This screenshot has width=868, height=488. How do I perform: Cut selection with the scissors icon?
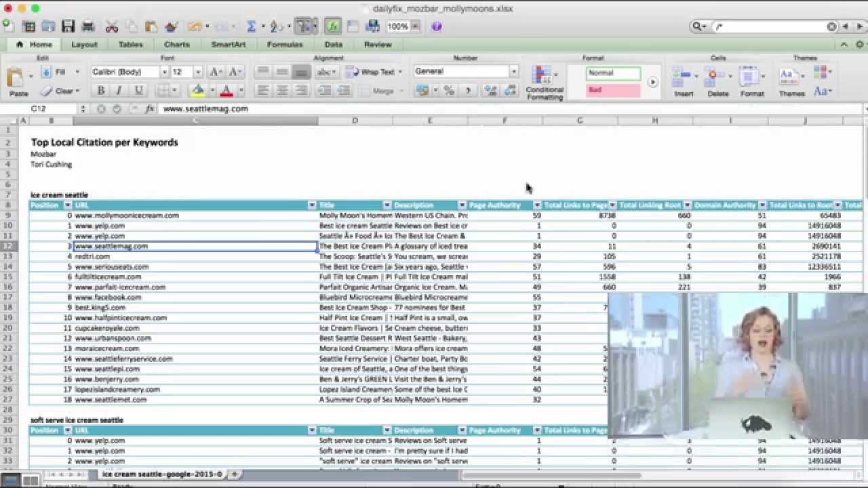(112, 26)
